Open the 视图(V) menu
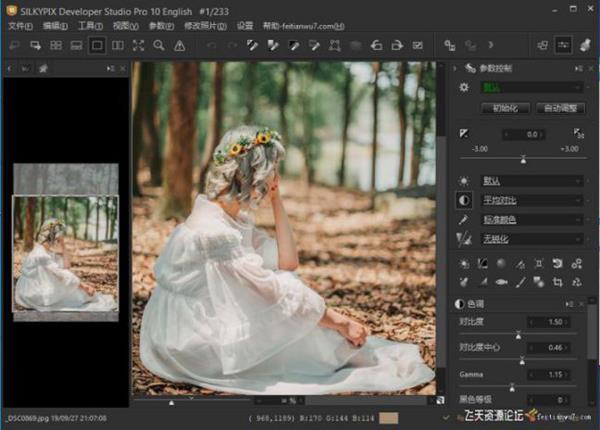The width and height of the screenshot is (600, 430). [x=125, y=25]
